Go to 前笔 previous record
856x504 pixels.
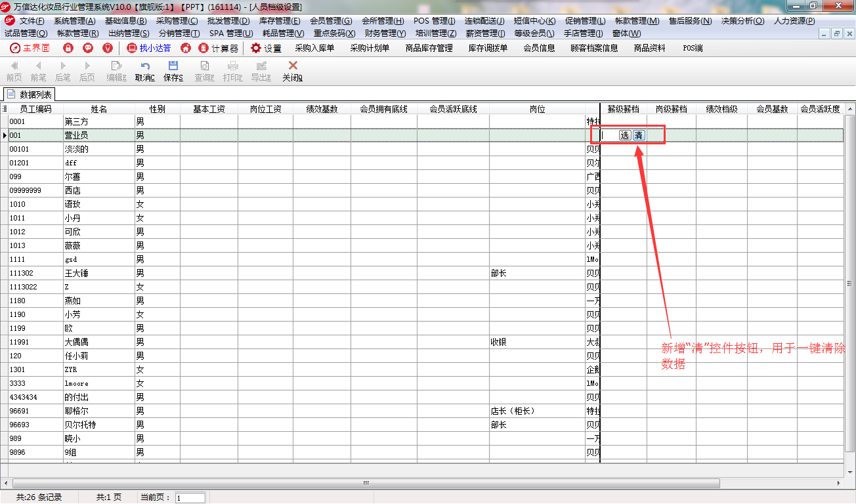pyautogui.click(x=38, y=72)
